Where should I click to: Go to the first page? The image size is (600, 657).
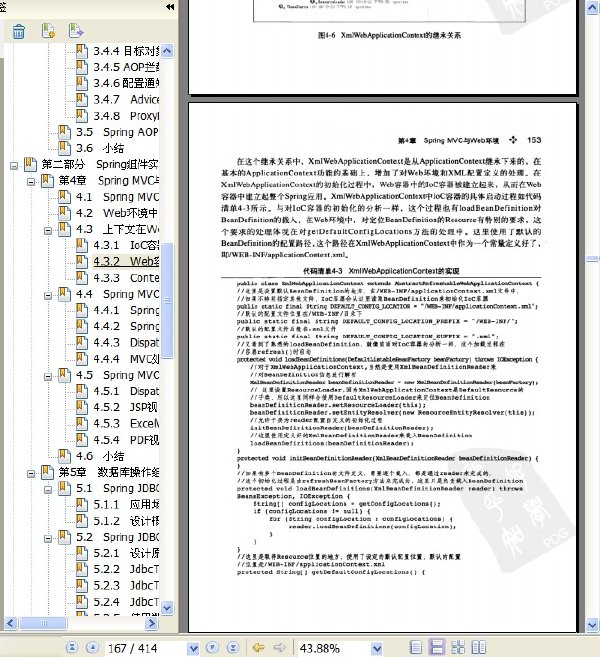(72, 647)
